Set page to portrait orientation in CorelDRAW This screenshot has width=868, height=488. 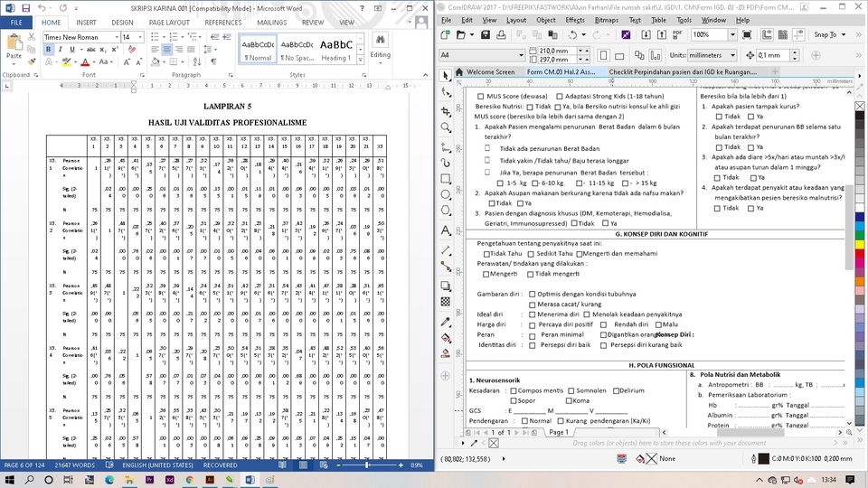(x=604, y=55)
